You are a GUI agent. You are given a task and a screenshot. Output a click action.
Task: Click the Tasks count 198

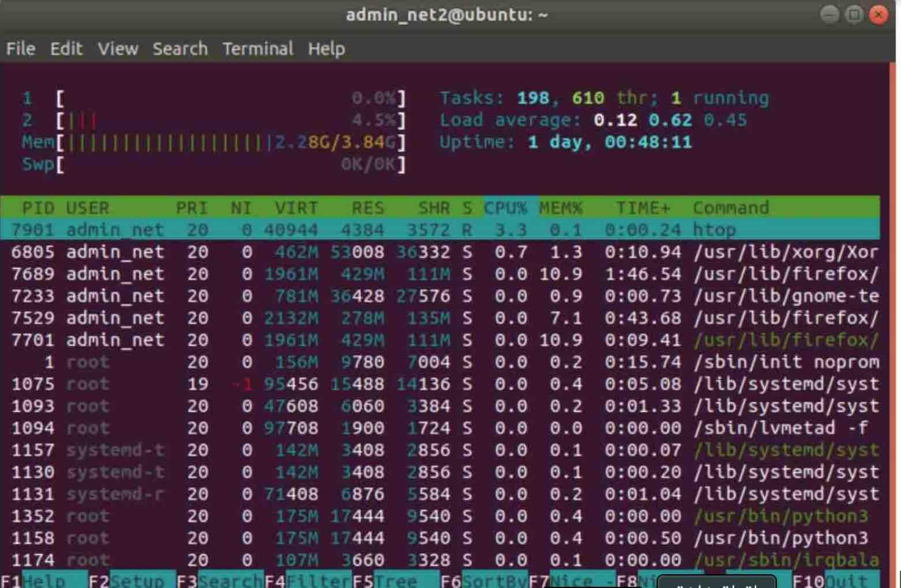click(x=533, y=98)
